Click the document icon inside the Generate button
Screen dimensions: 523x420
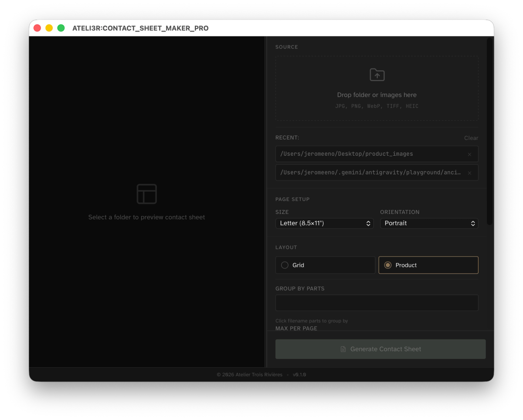343,349
